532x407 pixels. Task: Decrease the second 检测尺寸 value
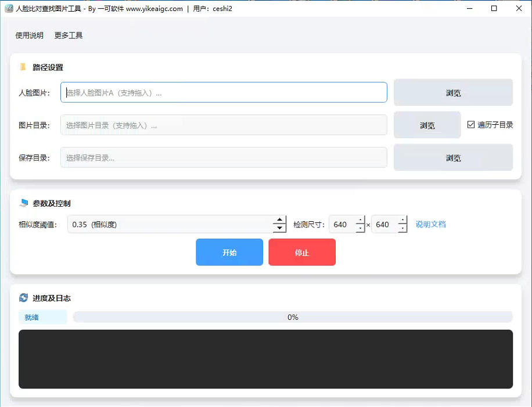tap(403, 228)
